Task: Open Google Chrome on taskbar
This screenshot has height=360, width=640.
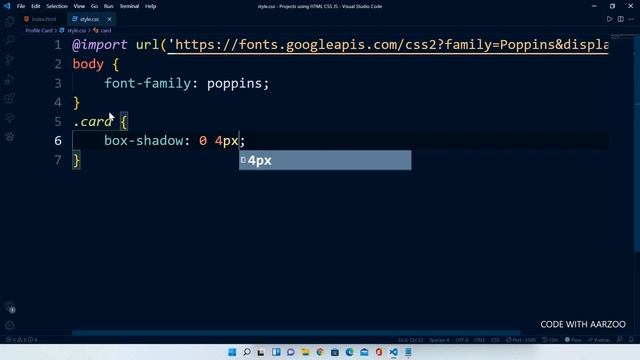Action: coord(320,352)
